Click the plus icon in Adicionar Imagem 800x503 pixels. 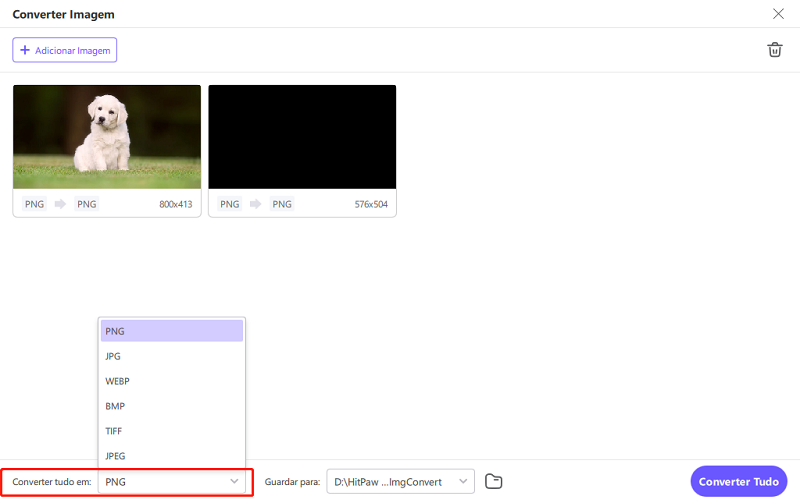click(25, 50)
